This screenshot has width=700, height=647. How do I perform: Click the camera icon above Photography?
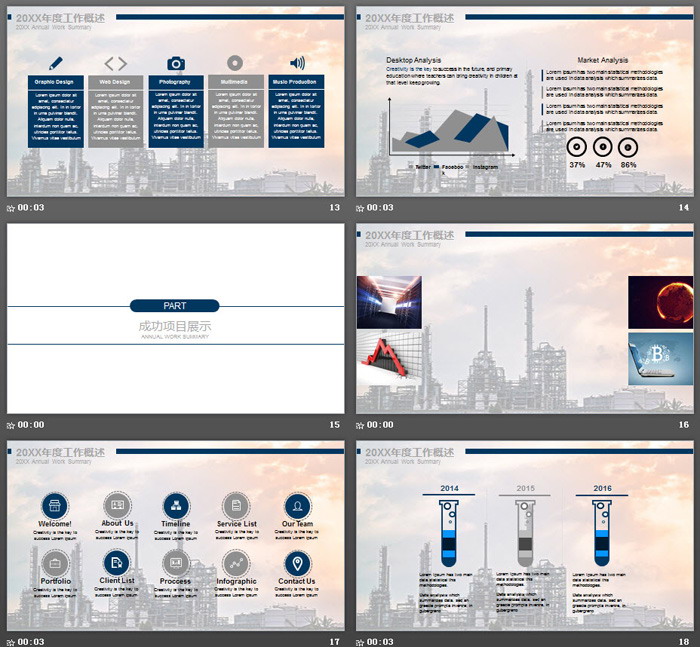coord(176,63)
